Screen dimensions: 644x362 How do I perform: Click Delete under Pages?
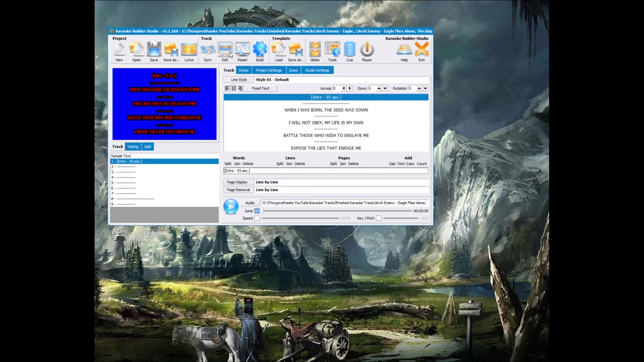(x=354, y=164)
